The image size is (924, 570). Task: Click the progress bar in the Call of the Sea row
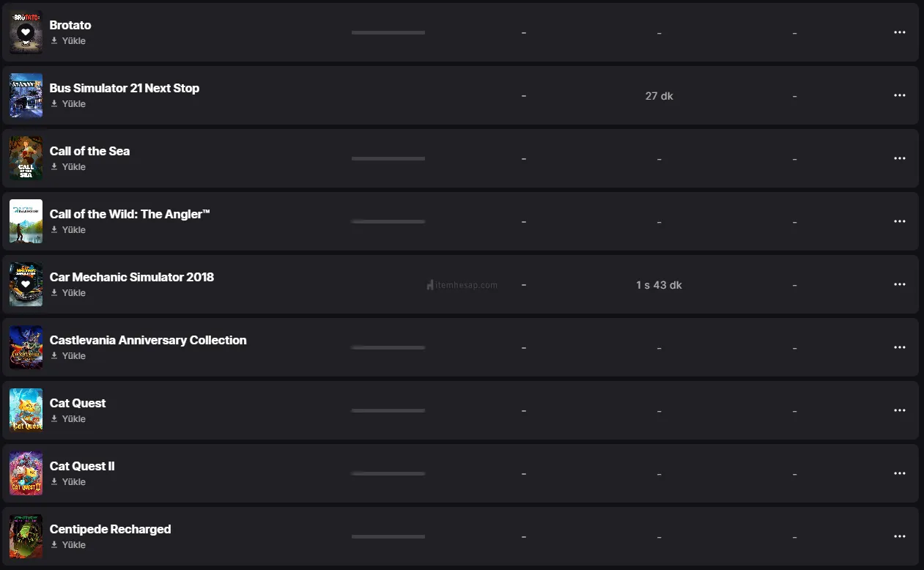click(x=388, y=158)
